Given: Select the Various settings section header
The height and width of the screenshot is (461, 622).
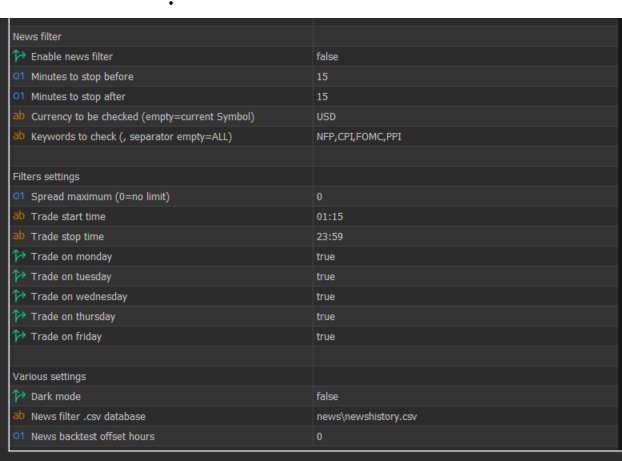Looking at the screenshot, I should click(x=49, y=376).
